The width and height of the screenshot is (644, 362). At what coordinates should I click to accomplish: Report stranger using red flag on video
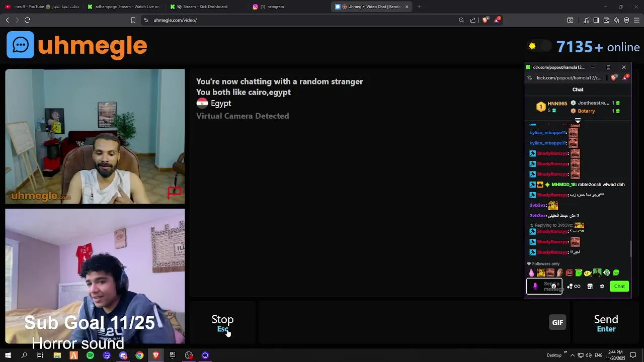pyautogui.click(x=174, y=192)
